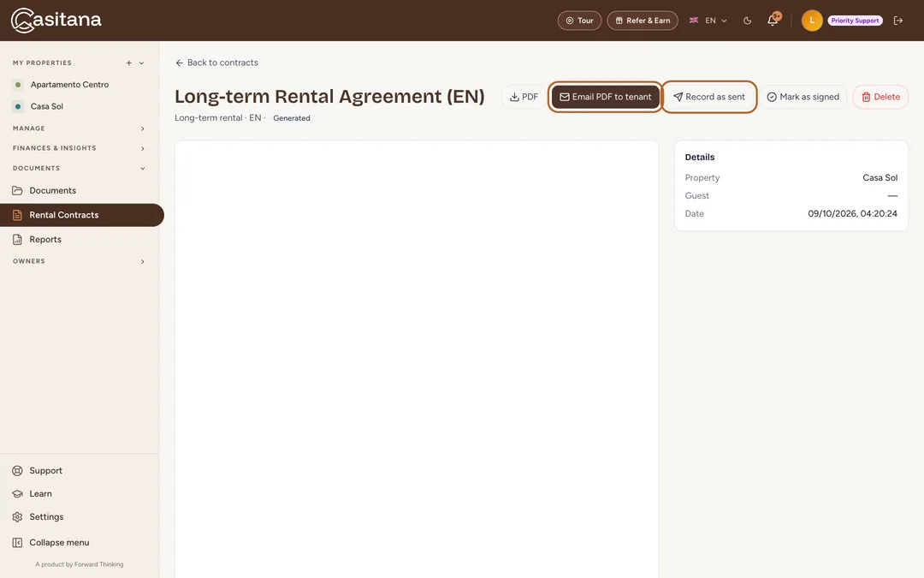Go back to contracts

point(216,63)
